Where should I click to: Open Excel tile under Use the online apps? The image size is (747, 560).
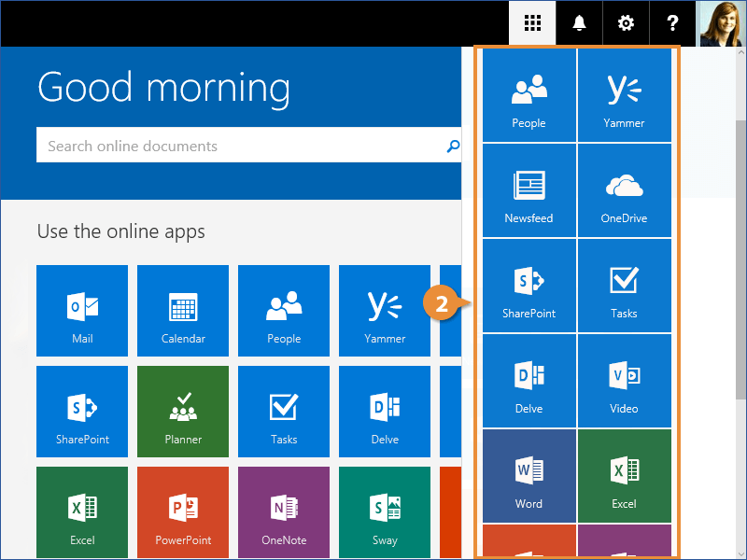tap(82, 512)
